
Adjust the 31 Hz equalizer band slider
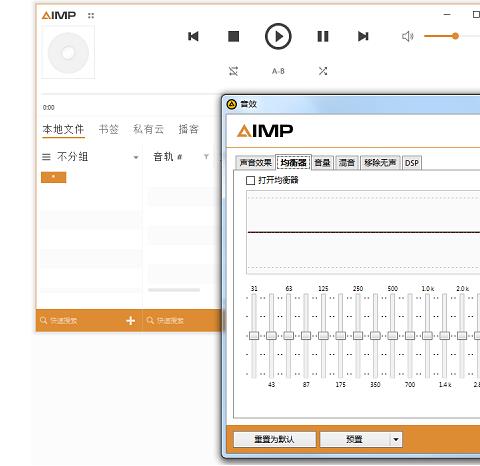pyautogui.click(x=254, y=335)
